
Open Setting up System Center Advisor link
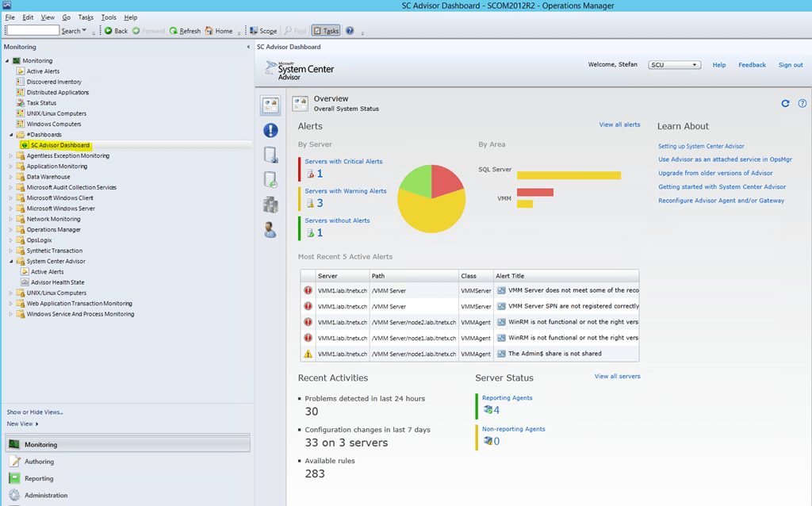[701, 146]
